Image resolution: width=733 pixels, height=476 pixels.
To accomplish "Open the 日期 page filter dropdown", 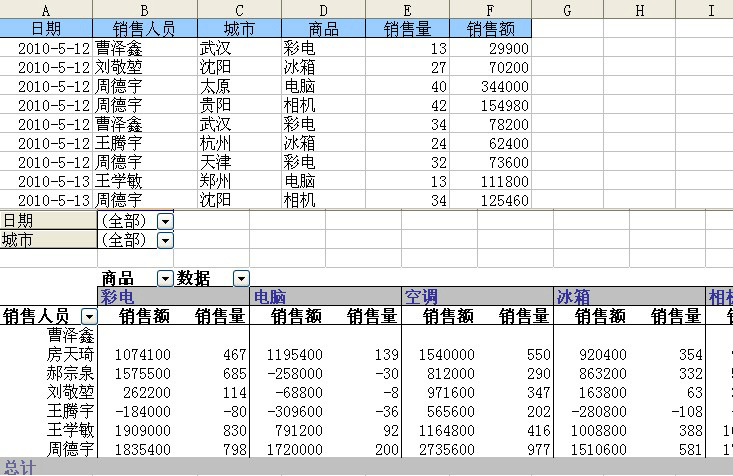I will pos(165,221).
